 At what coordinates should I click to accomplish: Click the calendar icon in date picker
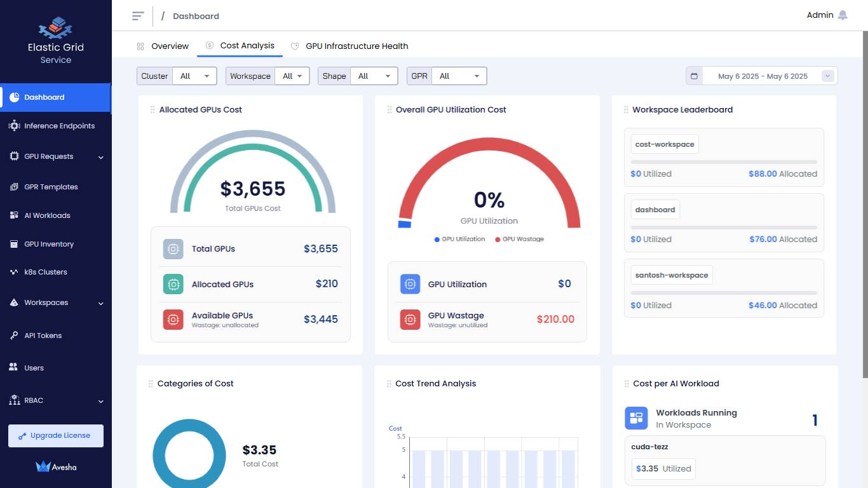click(694, 76)
